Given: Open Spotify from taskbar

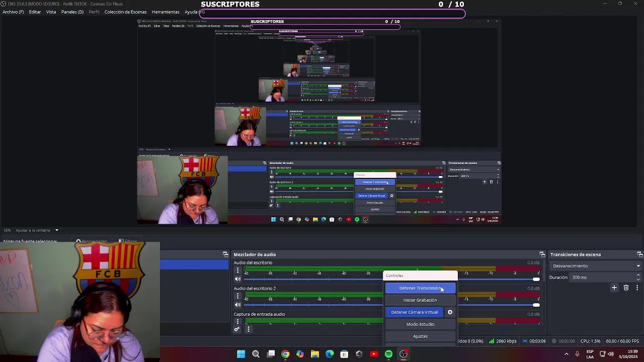Looking at the screenshot, I should (388, 354).
